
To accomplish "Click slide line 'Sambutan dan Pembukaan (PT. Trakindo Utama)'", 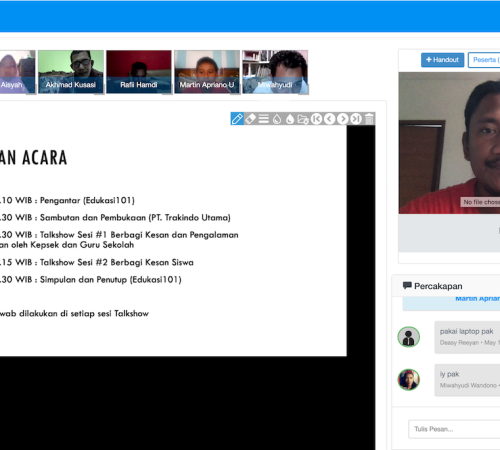I will [x=135, y=218].
